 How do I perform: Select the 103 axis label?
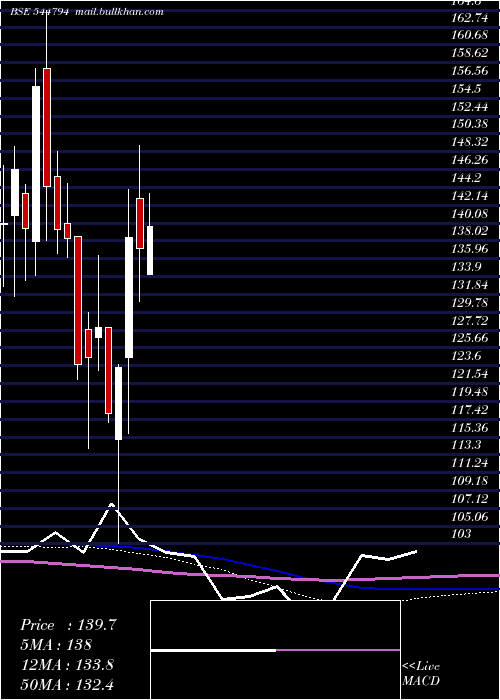coord(462,534)
